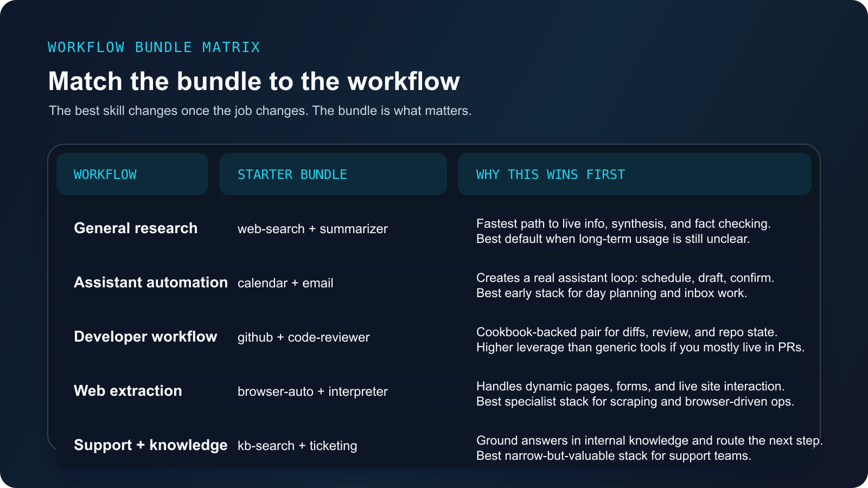This screenshot has height=488, width=868.
Task: Click the dynamic pages explanation text
Action: (x=632, y=394)
